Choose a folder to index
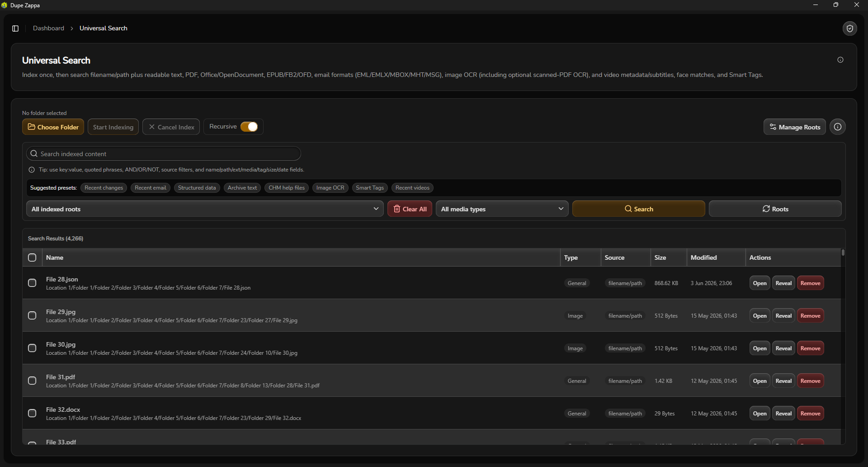The width and height of the screenshot is (868, 467). pyautogui.click(x=53, y=127)
